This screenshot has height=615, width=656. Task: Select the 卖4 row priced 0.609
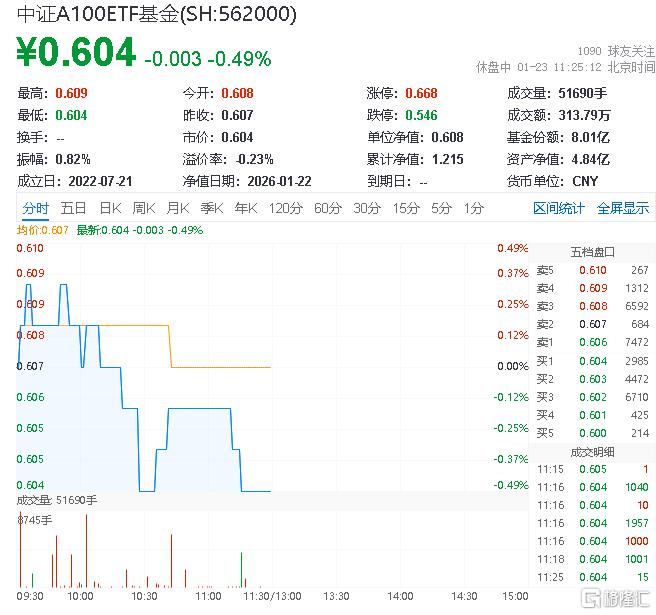tap(593, 288)
